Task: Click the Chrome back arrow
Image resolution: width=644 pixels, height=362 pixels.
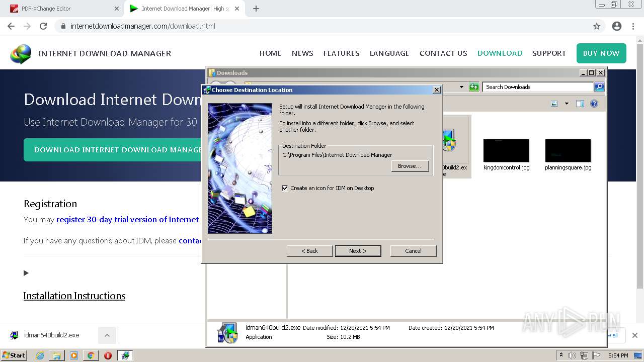Action: (11, 26)
